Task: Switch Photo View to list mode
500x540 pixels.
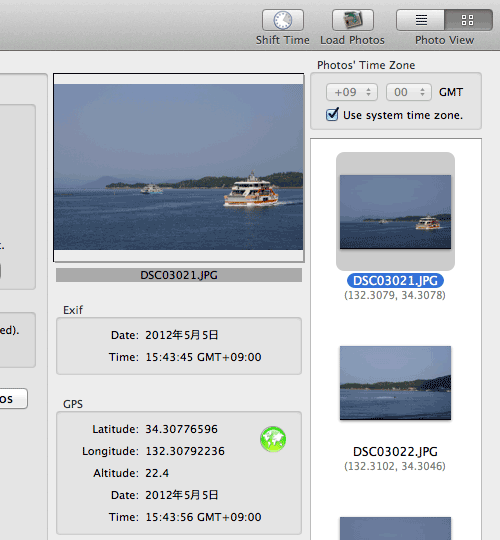Action: (x=420, y=20)
